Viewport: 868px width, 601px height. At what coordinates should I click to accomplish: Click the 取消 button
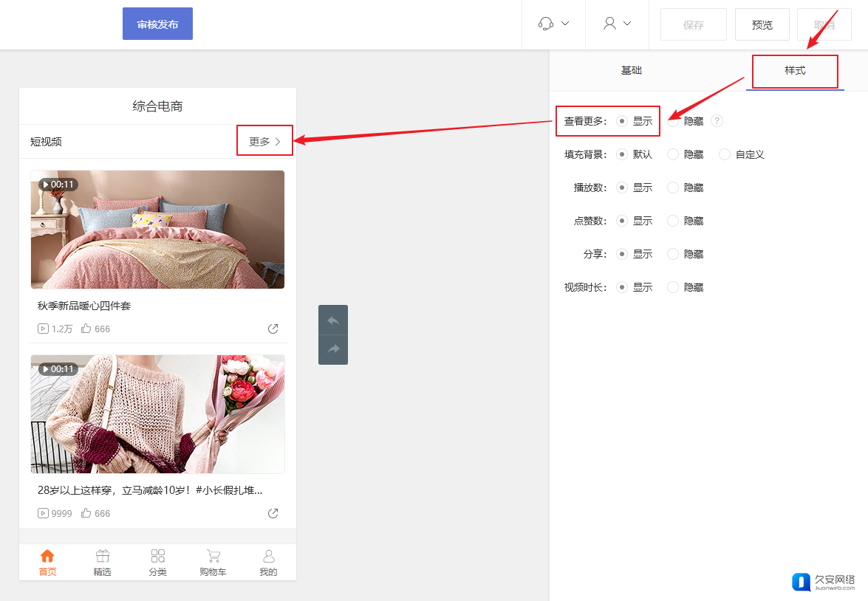tap(824, 24)
